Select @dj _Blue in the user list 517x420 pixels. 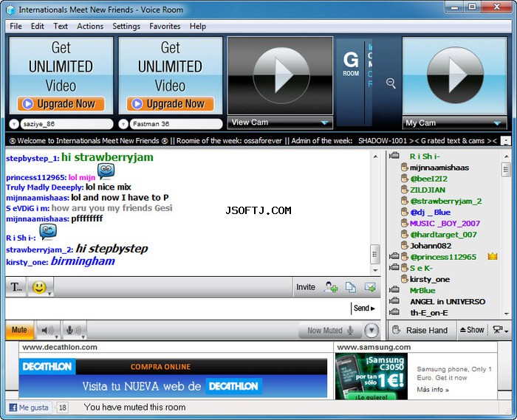431,212
